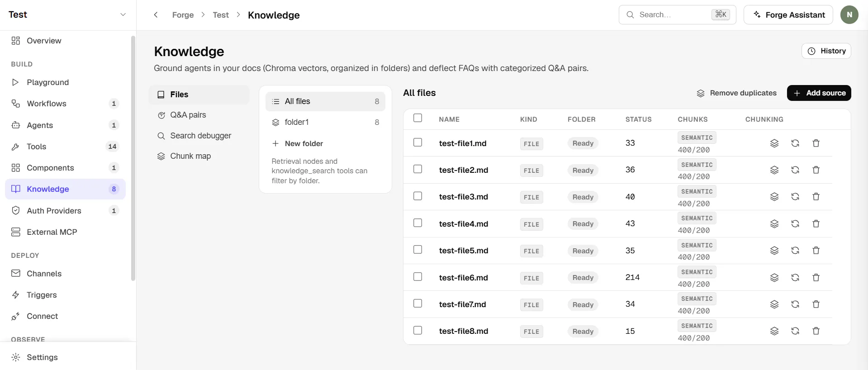Click the layers icon for test-file3.md
Viewport: 868px width, 370px height.
(x=774, y=197)
